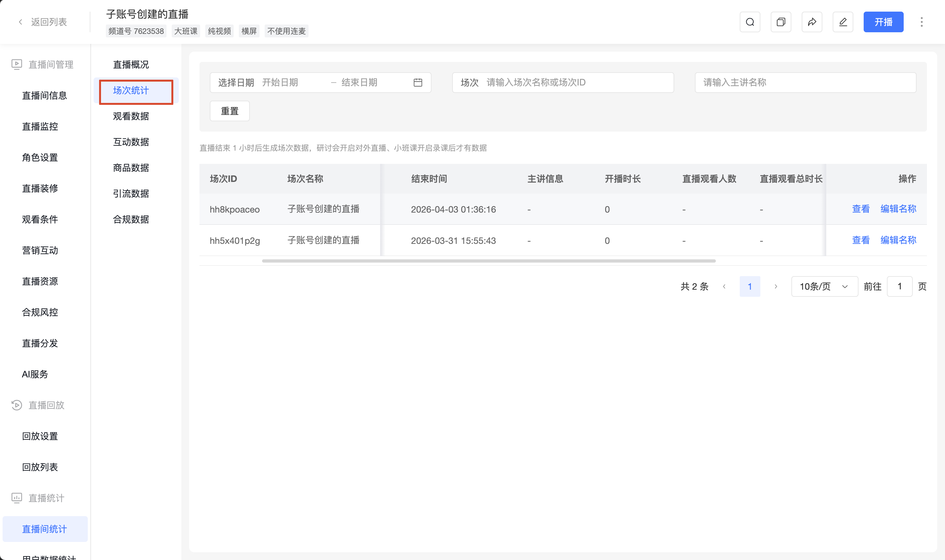This screenshot has width=945, height=560.
Task: Click the back chevron beside 返回列表
Action: (20, 22)
